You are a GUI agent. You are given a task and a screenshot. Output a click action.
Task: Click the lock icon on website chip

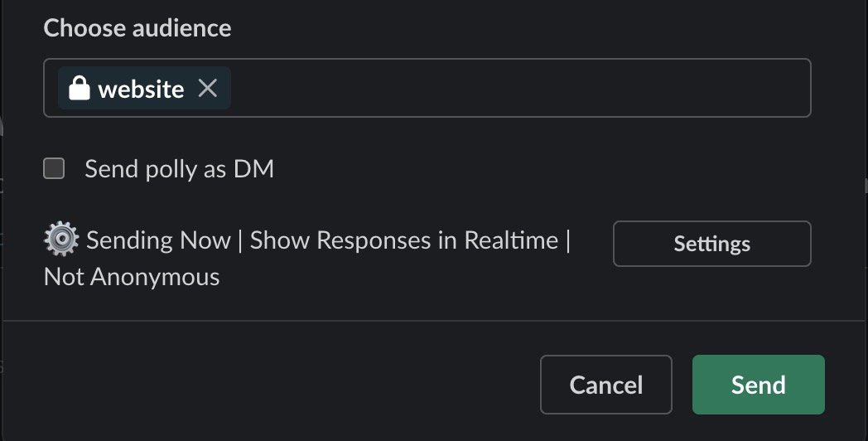[79, 88]
